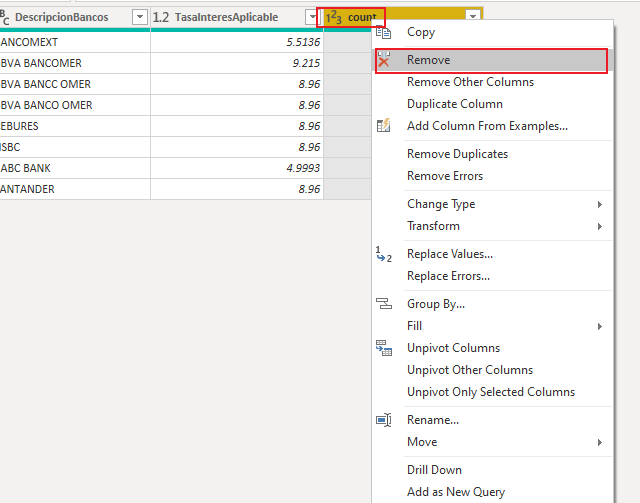Open the DescripcionBancos column filter dropdown
Screen dimensions: 640x503
[140, 17]
